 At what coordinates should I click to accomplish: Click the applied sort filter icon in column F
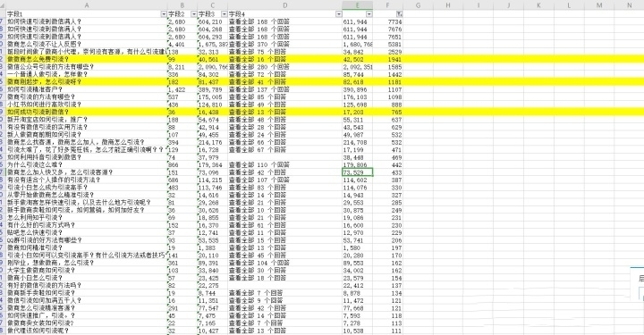(399, 14)
